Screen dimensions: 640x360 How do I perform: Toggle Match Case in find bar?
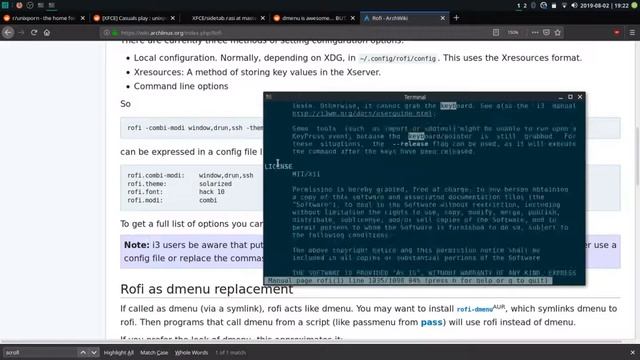pos(154,353)
